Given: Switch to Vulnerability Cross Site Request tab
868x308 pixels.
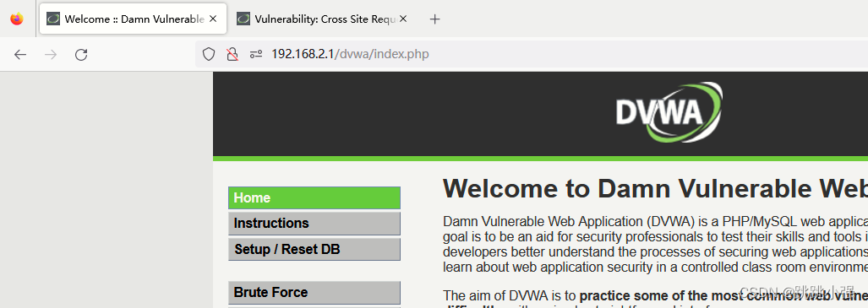Looking at the screenshot, I should coord(322,19).
